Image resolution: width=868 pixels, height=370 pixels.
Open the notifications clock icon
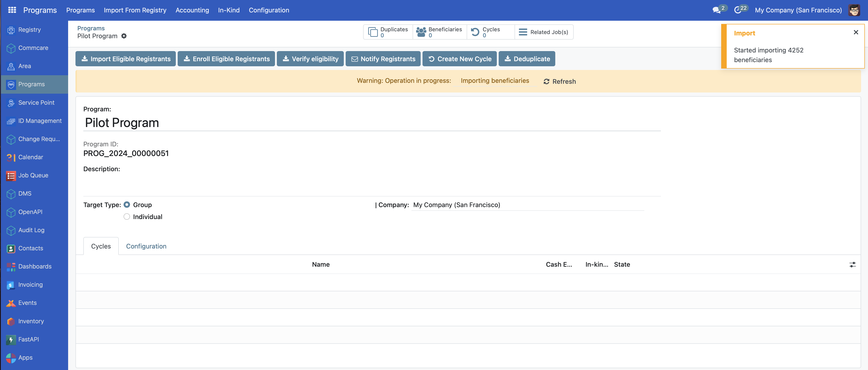click(x=739, y=10)
